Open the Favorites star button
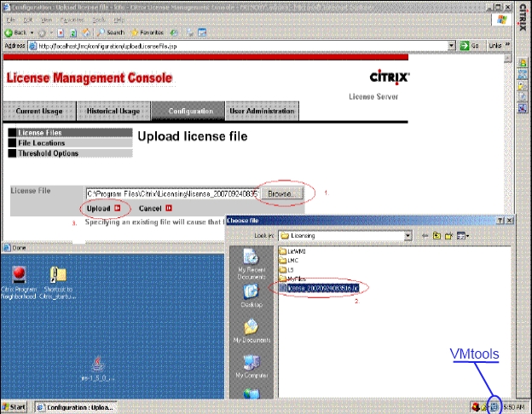Screen dimensions: 532x414 point(147,32)
